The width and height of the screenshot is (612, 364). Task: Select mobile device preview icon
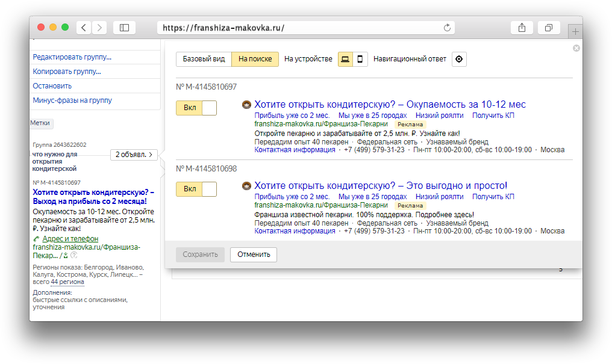(360, 59)
